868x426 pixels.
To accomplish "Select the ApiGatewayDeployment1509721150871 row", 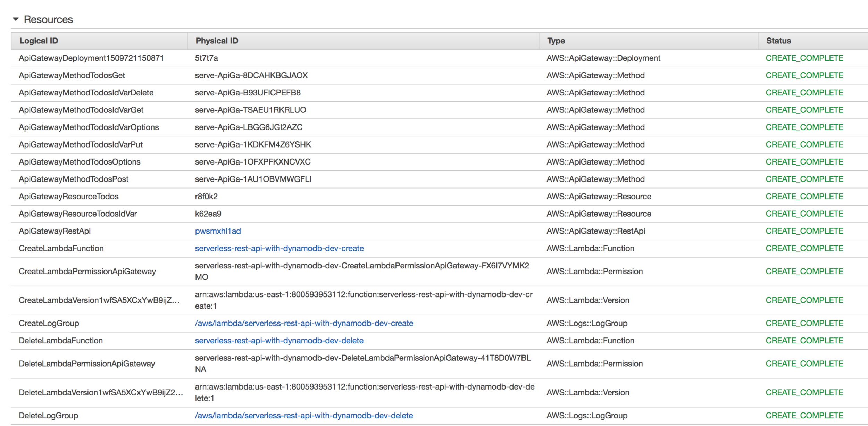I will coord(91,58).
